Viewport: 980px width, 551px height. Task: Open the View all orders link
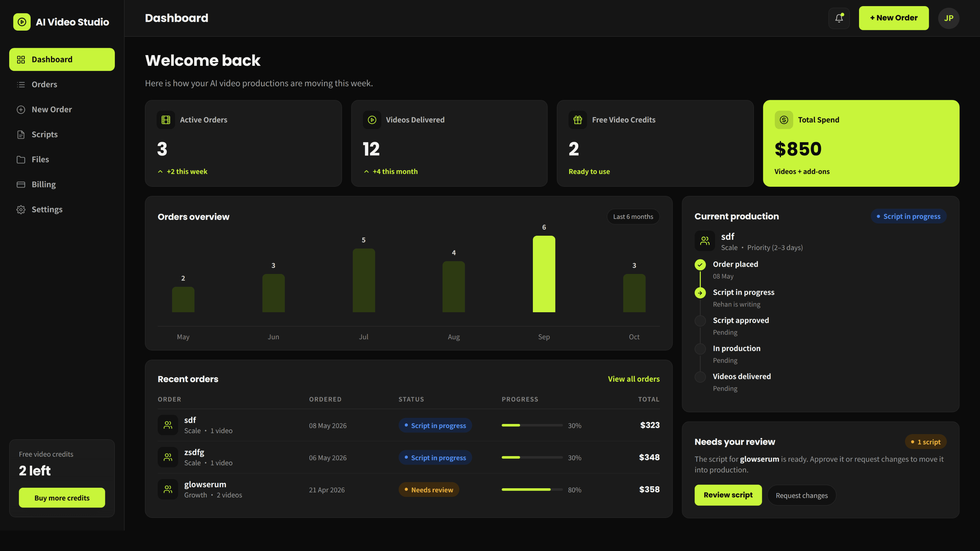coord(634,379)
